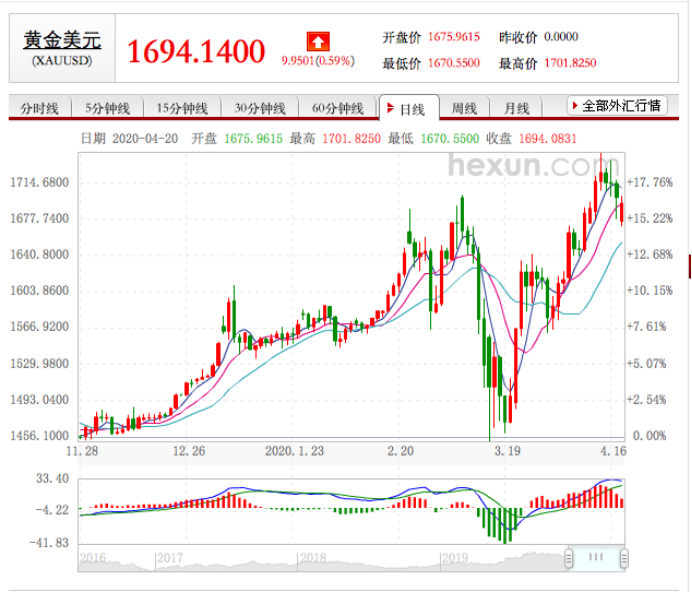The width and height of the screenshot is (692, 593).
Task: Switch to the 周线 weekly tab
Action: 464,108
